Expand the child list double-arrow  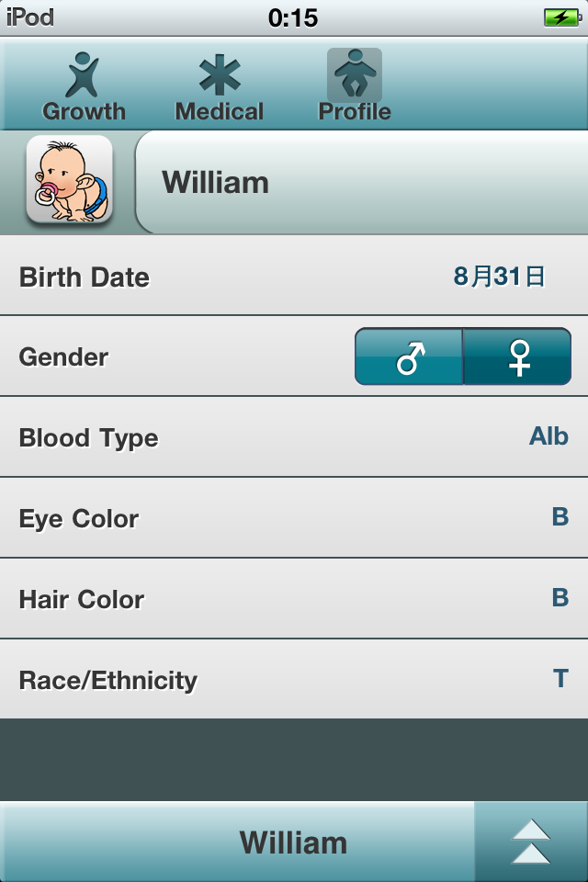tap(531, 842)
